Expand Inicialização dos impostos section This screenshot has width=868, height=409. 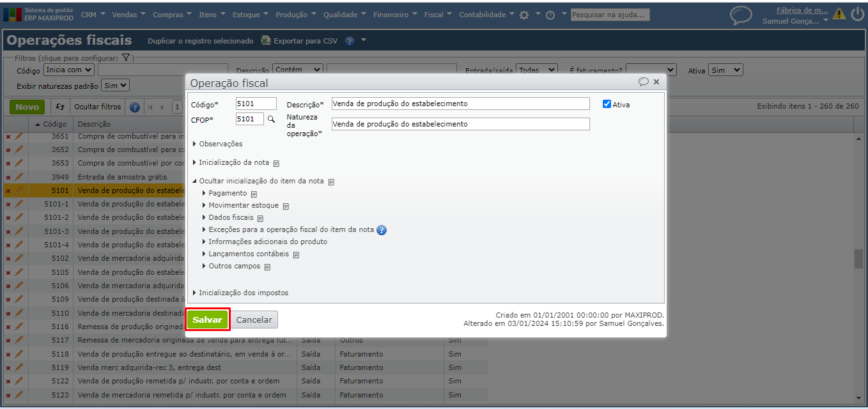240,293
